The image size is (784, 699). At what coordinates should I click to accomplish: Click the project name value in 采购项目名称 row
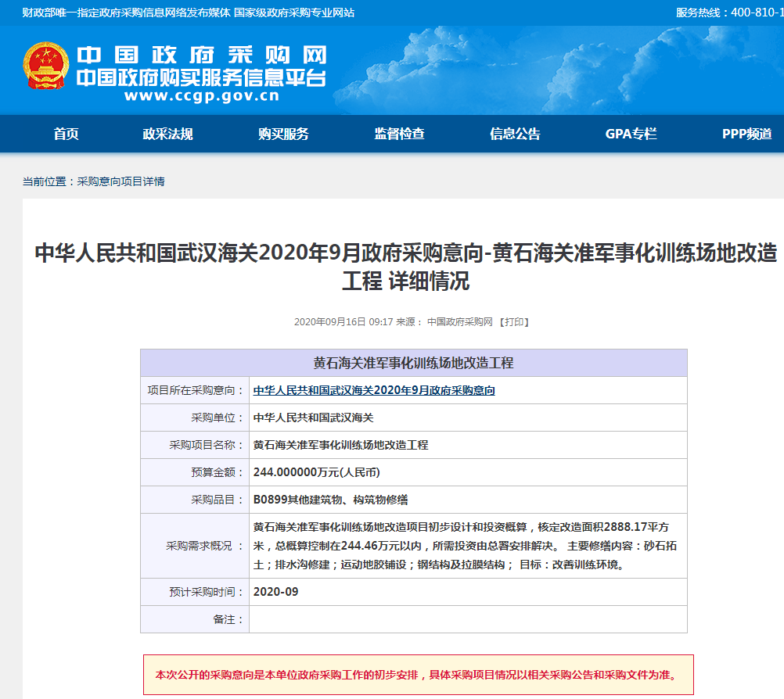(x=340, y=445)
